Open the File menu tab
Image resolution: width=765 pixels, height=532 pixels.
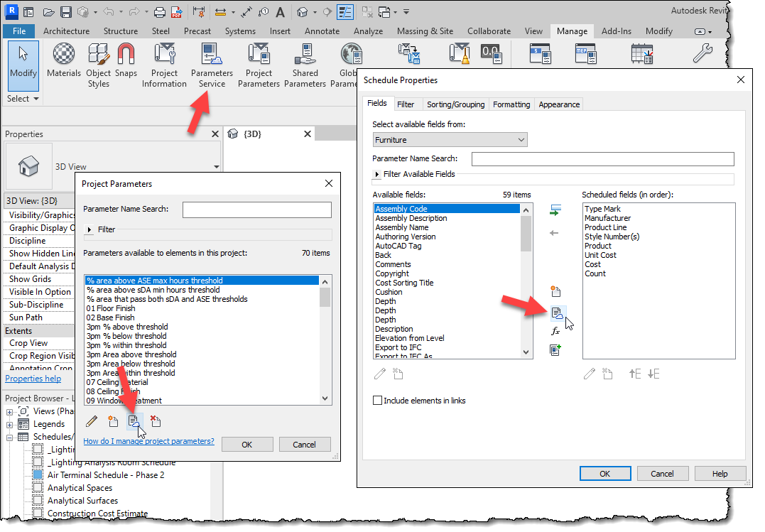pos(19,31)
